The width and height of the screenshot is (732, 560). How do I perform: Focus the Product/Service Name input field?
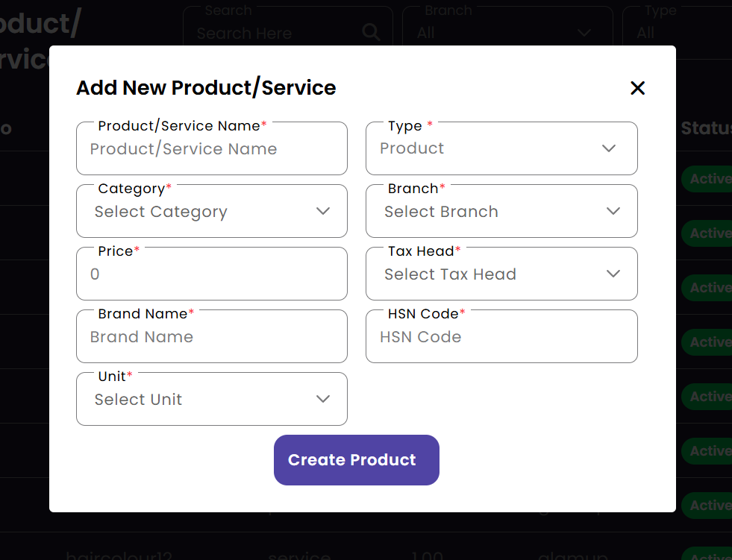(211, 149)
